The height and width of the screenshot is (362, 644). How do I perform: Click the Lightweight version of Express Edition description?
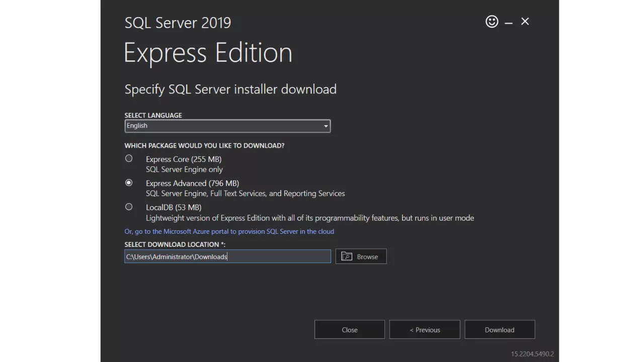(310, 218)
